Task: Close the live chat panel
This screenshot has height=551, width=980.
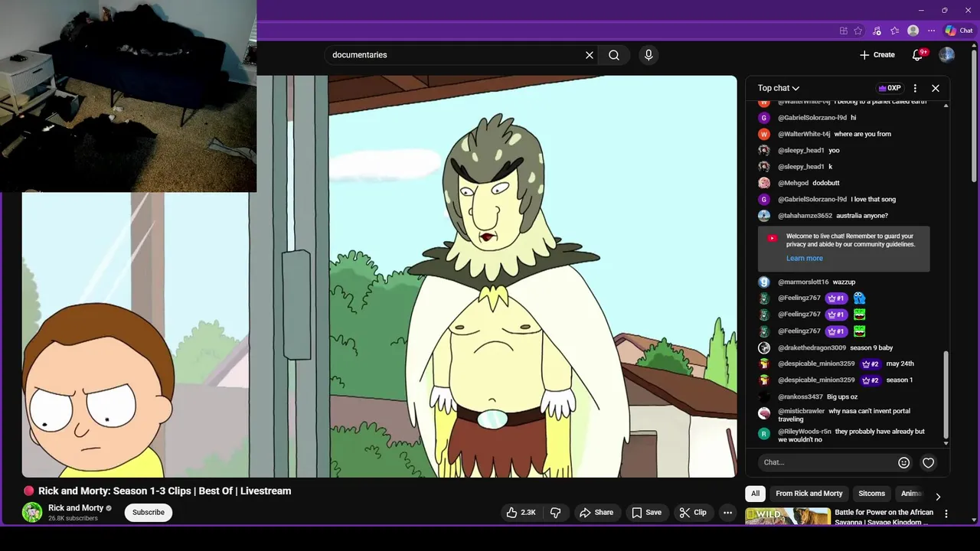Action: click(936, 88)
